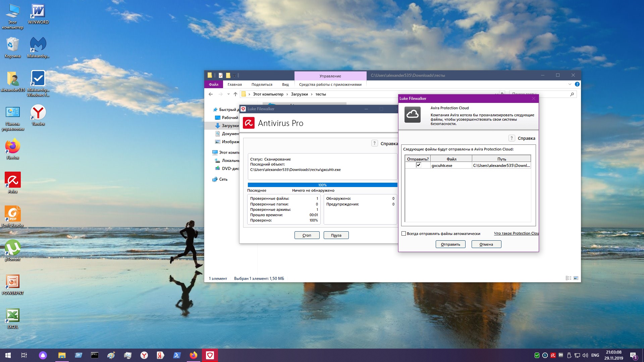The width and height of the screenshot is (644, 362).
Task: Click the help question mark next to Справка
Action: (x=512, y=138)
